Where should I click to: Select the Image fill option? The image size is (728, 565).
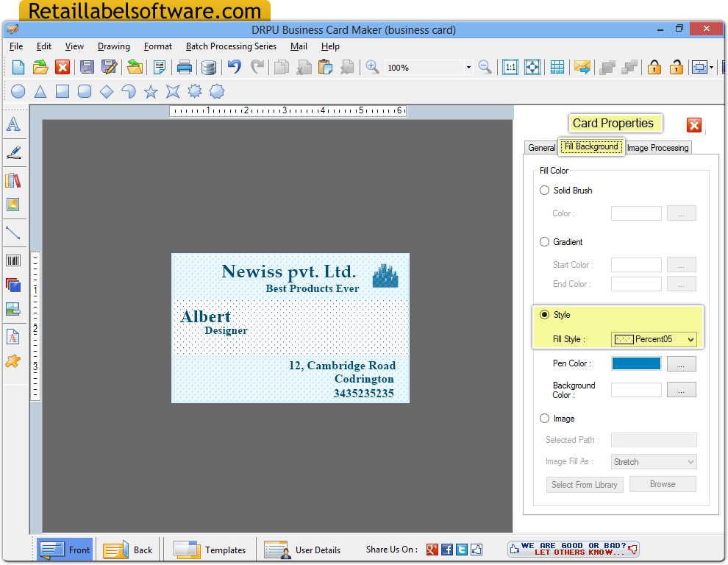click(545, 419)
